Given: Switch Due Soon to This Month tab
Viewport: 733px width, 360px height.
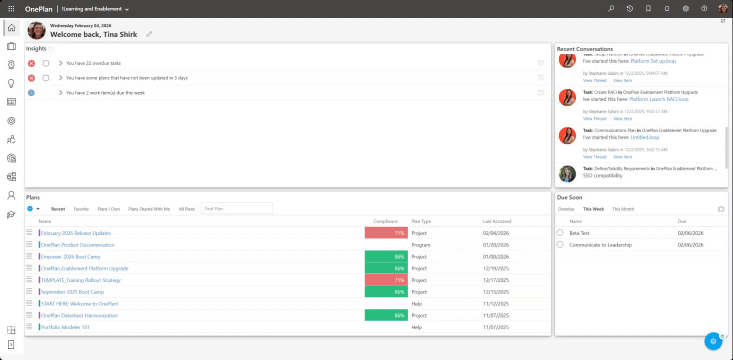Looking at the screenshot, I should pos(623,209).
